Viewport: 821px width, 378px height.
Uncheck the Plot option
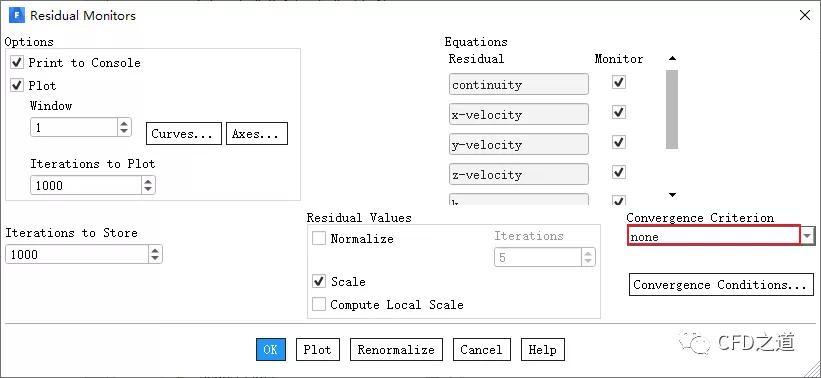pos(17,85)
